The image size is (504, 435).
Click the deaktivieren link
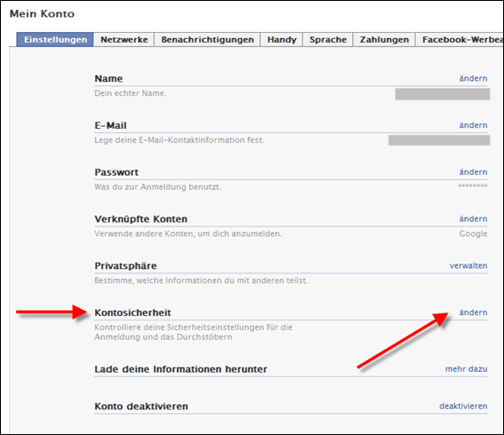coord(463,406)
